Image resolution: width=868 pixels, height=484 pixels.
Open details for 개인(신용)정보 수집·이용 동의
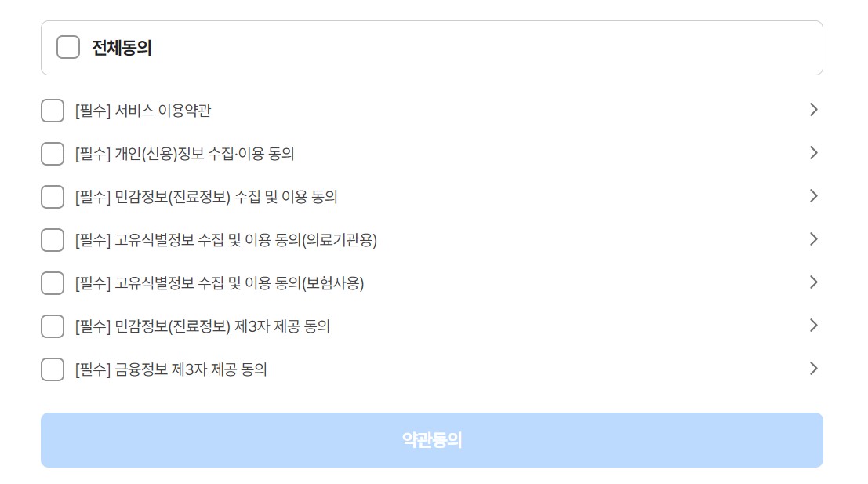[x=814, y=153]
